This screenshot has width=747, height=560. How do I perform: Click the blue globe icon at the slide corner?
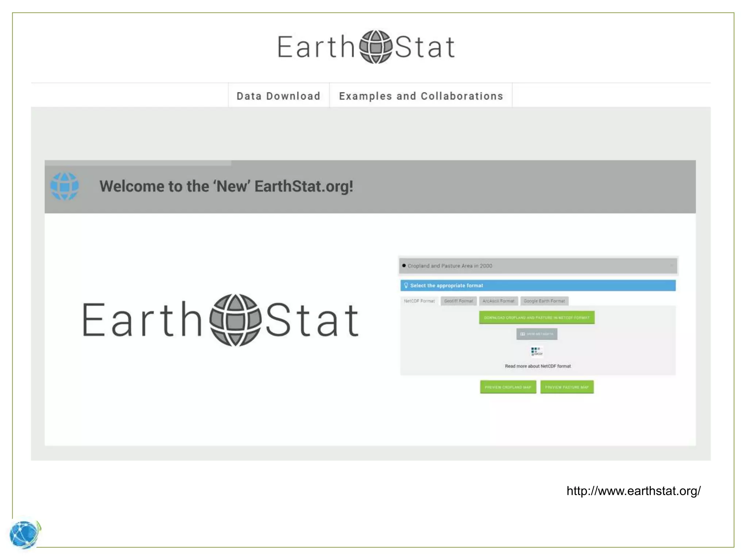[25, 534]
